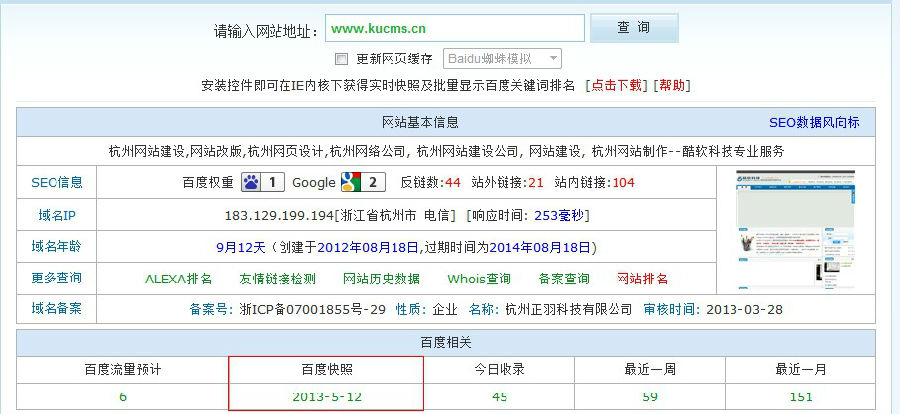Click the Baidu paw weight icon
The height and width of the screenshot is (414, 900).
tap(263, 183)
